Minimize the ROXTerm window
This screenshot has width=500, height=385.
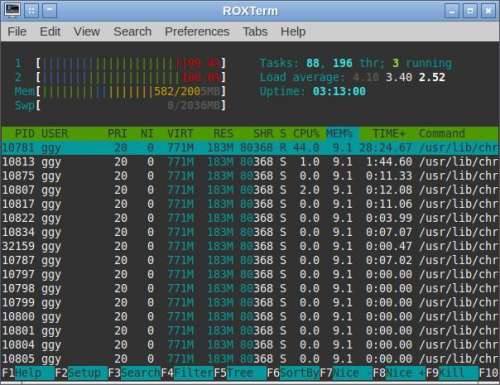[452, 11]
